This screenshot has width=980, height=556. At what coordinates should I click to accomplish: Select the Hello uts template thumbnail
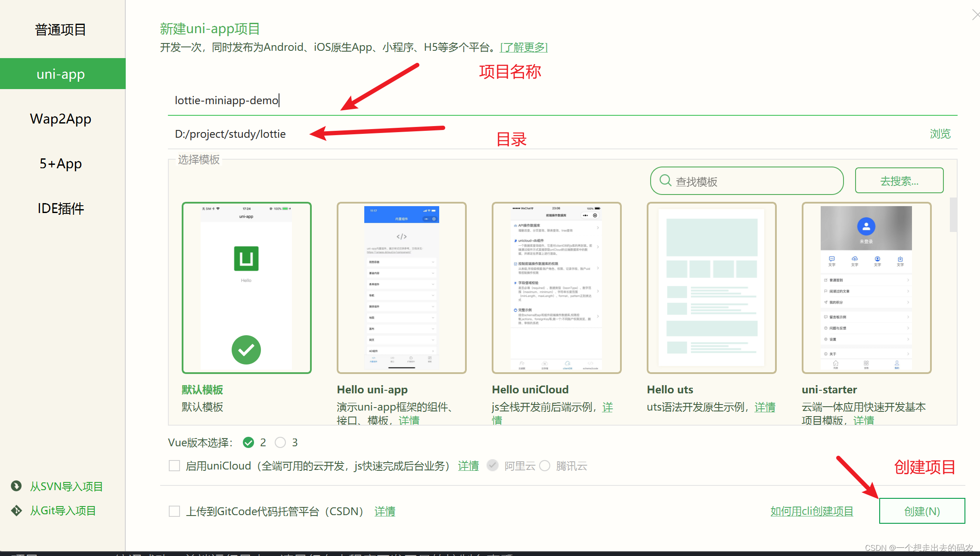(711, 287)
